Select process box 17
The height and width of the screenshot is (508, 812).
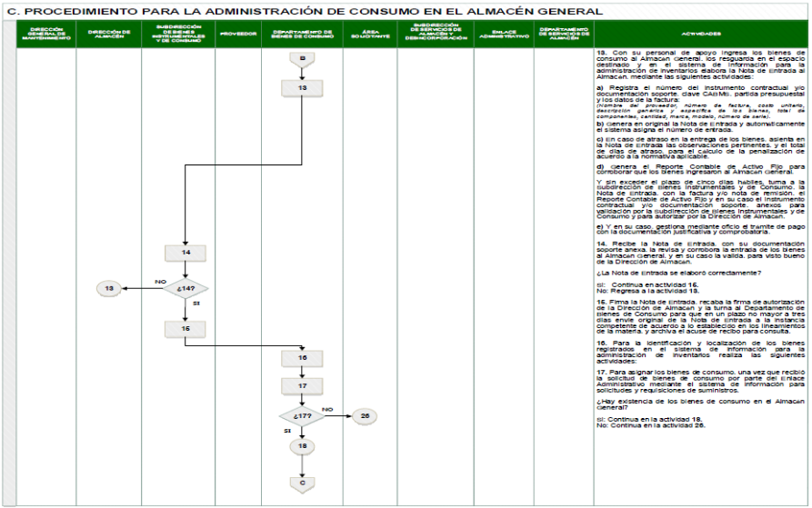click(302, 386)
